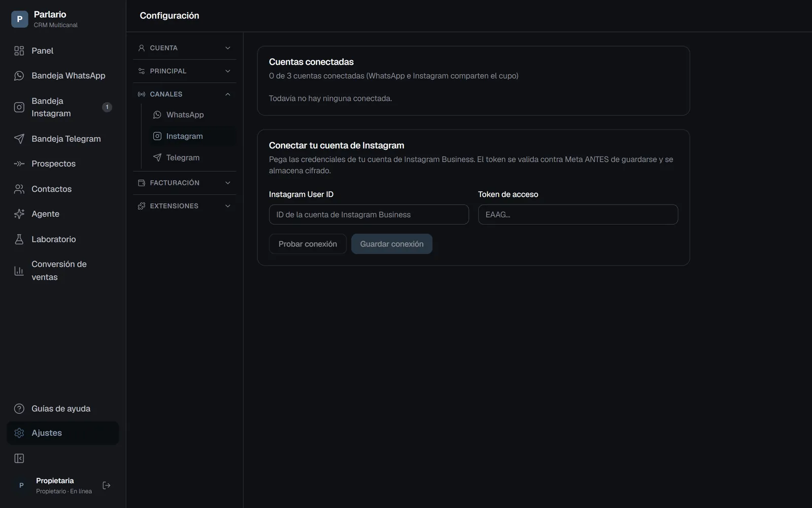Click the CUENTA section label

[x=163, y=48]
